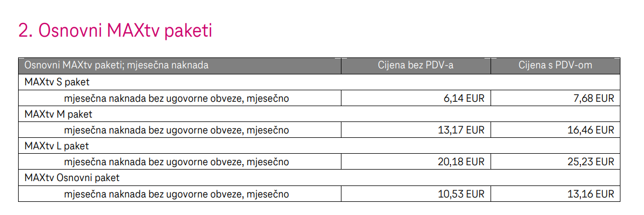Click the 13,17 EUR price cell
The image size is (644, 215).
point(415,130)
